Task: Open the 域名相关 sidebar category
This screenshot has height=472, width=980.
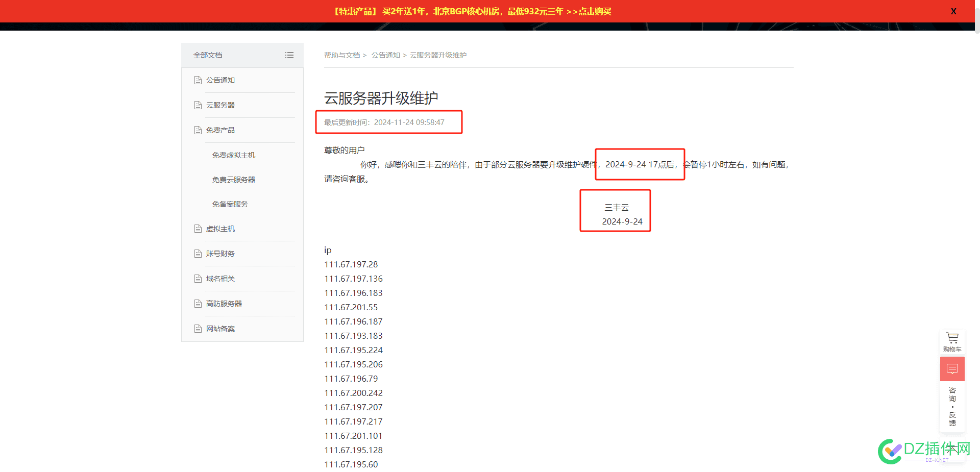Action: [220, 279]
